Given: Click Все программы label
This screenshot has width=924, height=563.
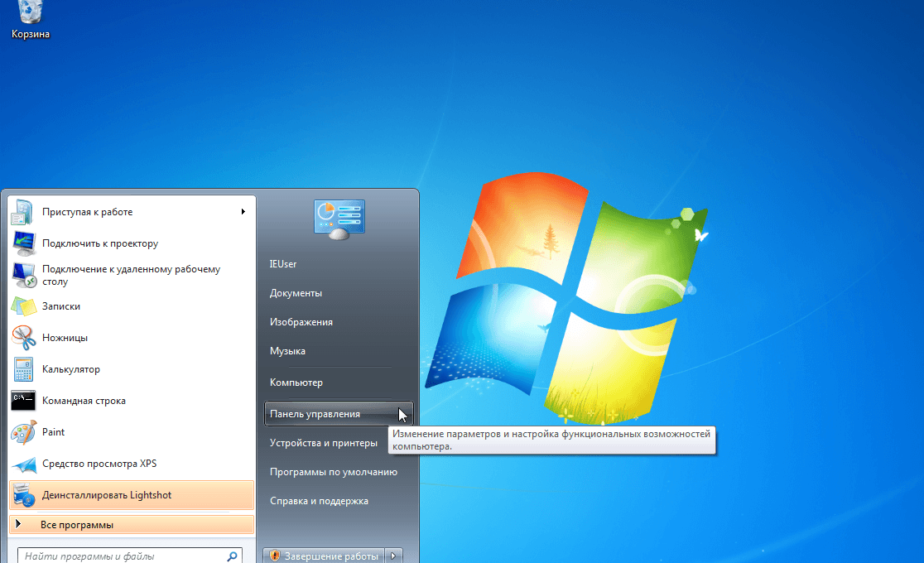Looking at the screenshot, I should tap(77, 525).
